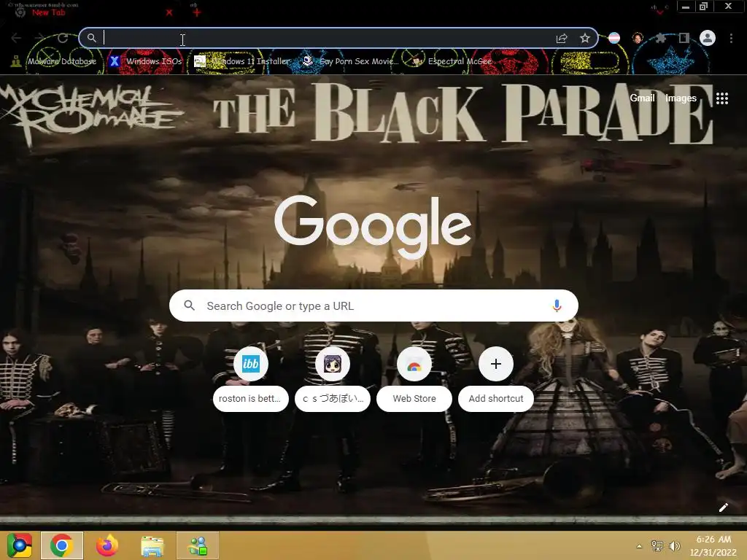Start voice search with the microphone

[557, 306]
